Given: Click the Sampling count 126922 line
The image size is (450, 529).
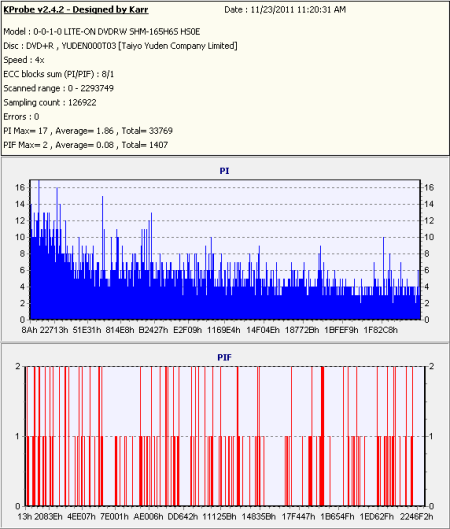Looking at the screenshot, I should 50,103.
